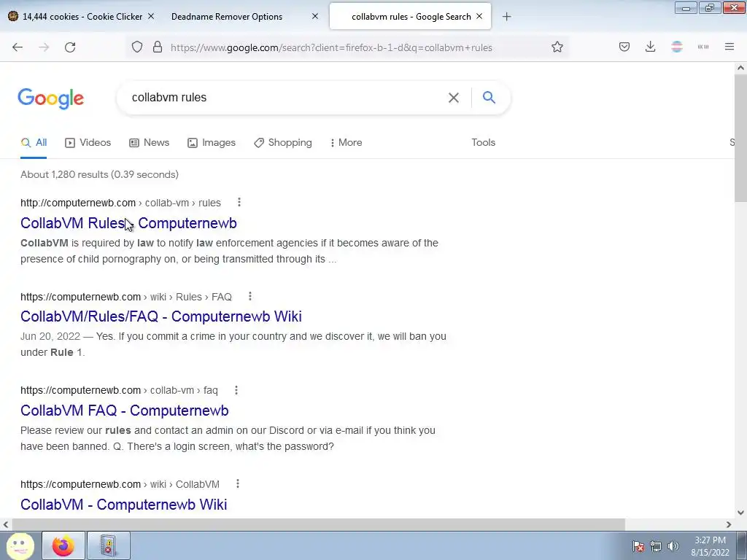Save page to Pocket

[624, 47]
